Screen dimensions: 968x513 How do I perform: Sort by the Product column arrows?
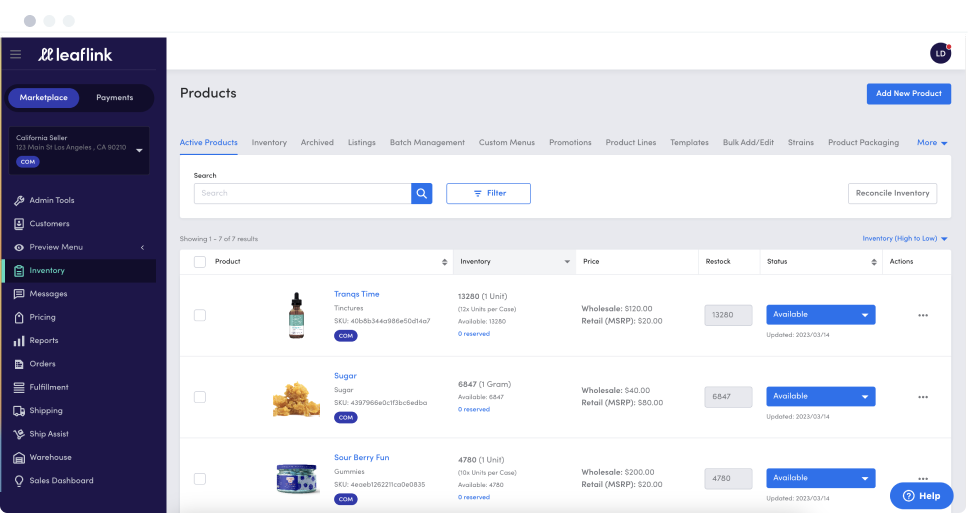pyautogui.click(x=444, y=262)
